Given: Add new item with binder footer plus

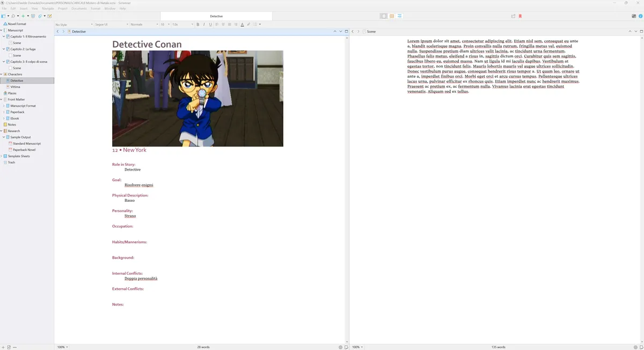Looking at the screenshot, I should coord(3,347).
